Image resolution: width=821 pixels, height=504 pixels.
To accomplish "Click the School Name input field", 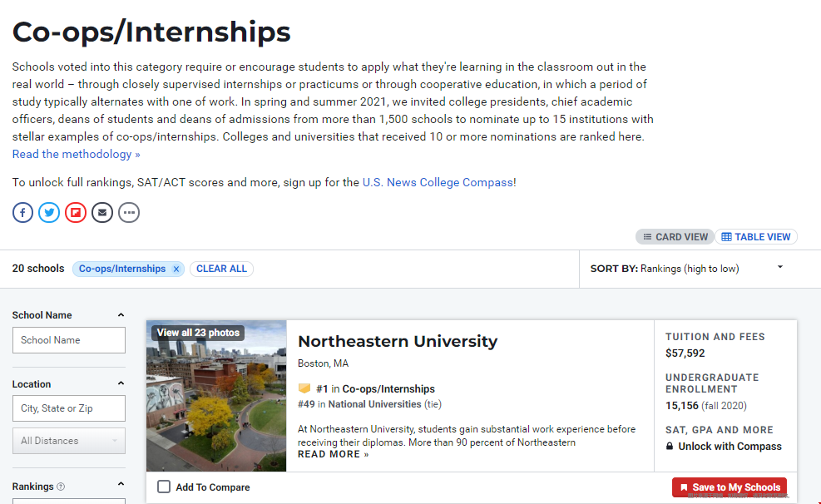I will click(x=68, y=340).
